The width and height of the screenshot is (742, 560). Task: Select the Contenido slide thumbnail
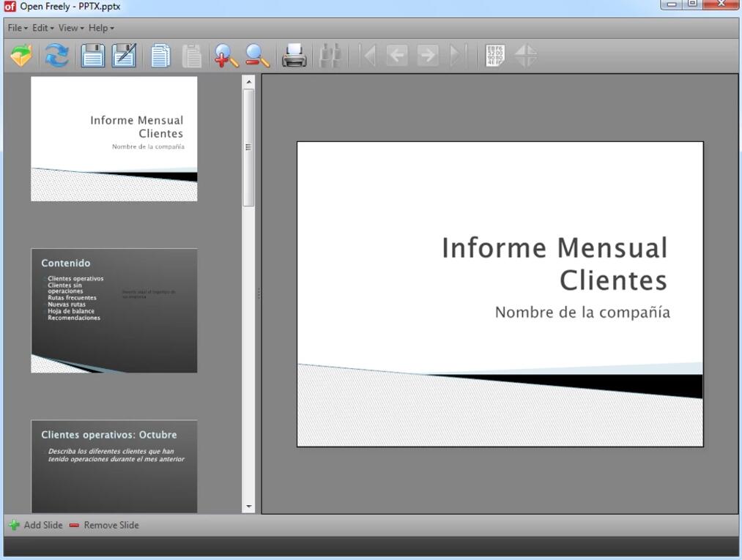click(x=114, y=310)
